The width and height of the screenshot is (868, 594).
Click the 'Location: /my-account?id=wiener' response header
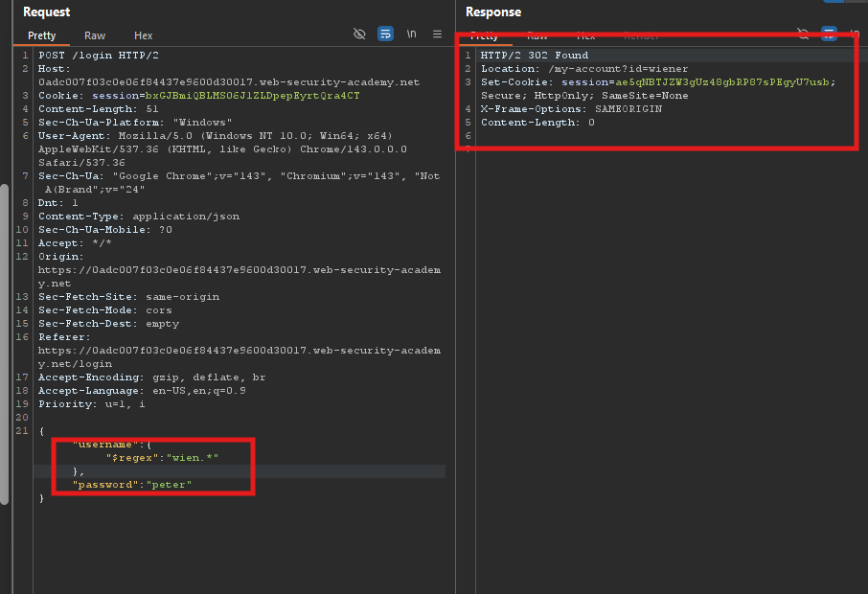tap(584, 69)
